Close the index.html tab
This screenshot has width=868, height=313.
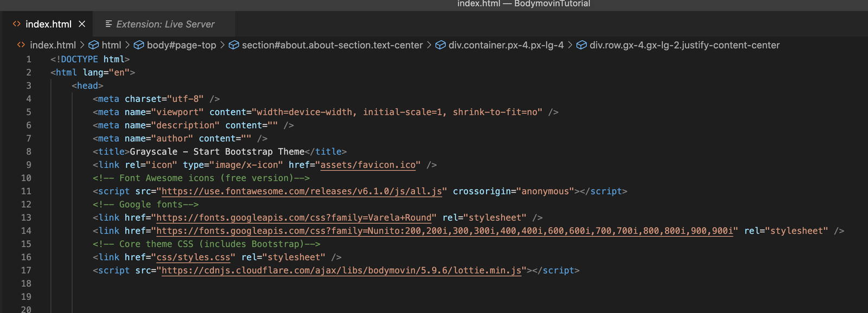coord(82,24)
